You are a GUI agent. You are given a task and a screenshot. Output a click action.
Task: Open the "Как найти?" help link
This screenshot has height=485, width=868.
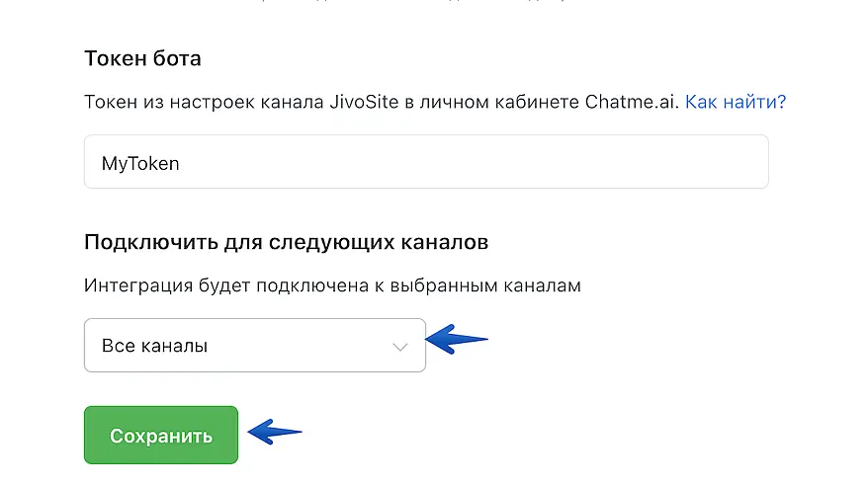tap(736, 102)
